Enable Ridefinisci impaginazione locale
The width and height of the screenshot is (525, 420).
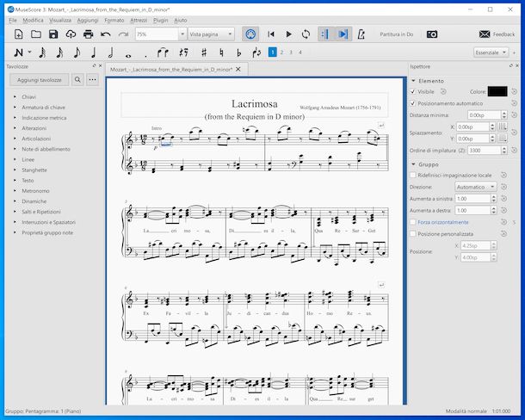pos(413,176)
